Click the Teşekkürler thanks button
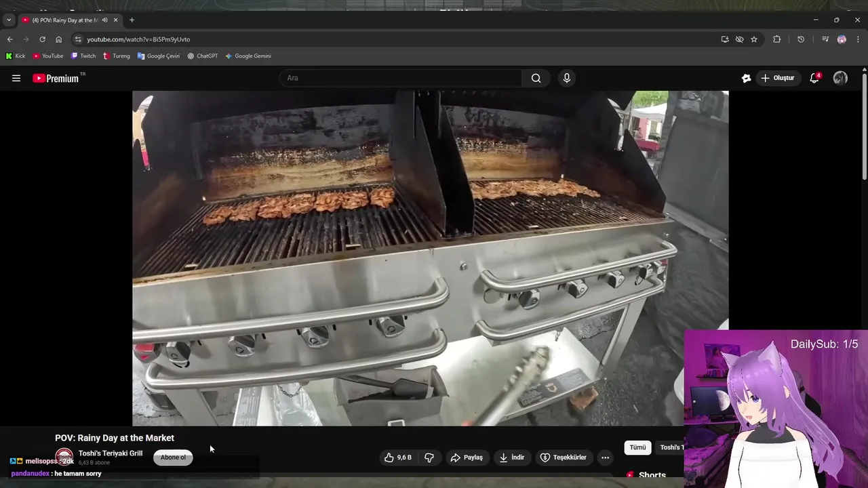Viewport: 868px width, 488px height. tap(564, 457)
